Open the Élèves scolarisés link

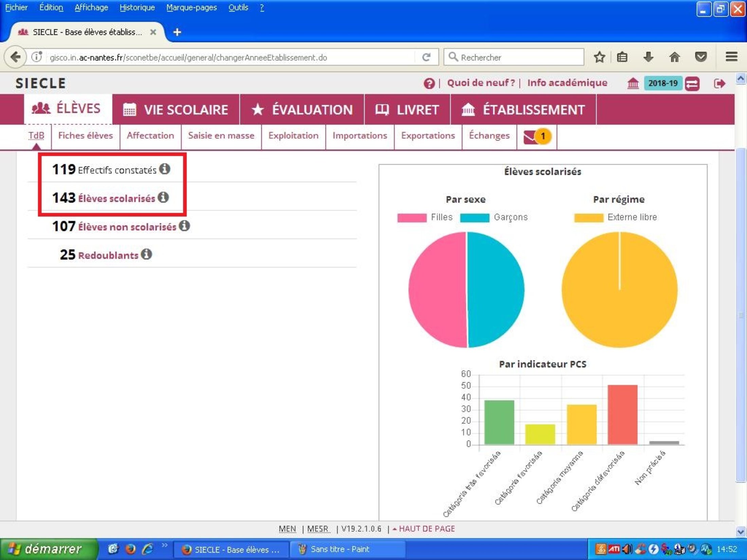point(116,199)
